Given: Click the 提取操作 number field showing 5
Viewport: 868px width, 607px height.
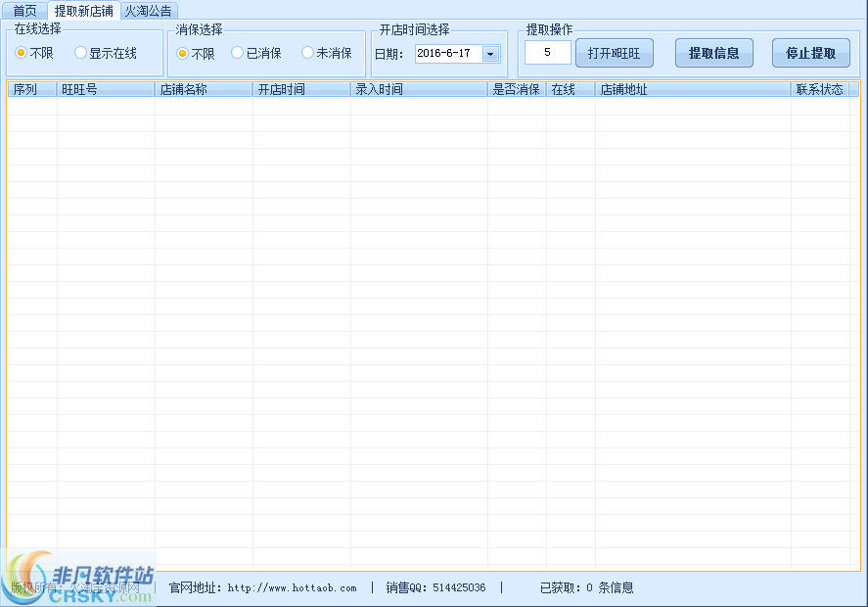Looking at the screenshot, I should (547, 53).
